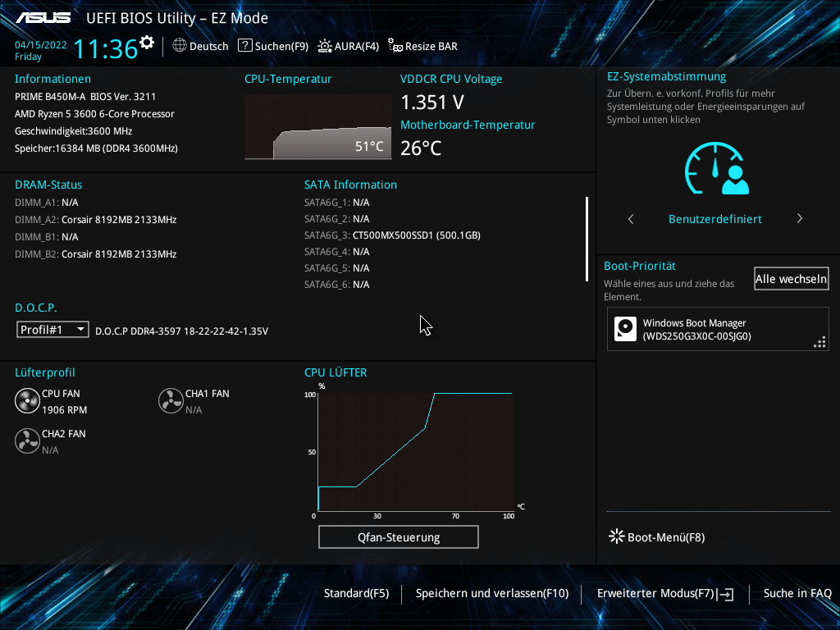Select the DIMM_B1 row
840x630 pixels.
[47, 237]
